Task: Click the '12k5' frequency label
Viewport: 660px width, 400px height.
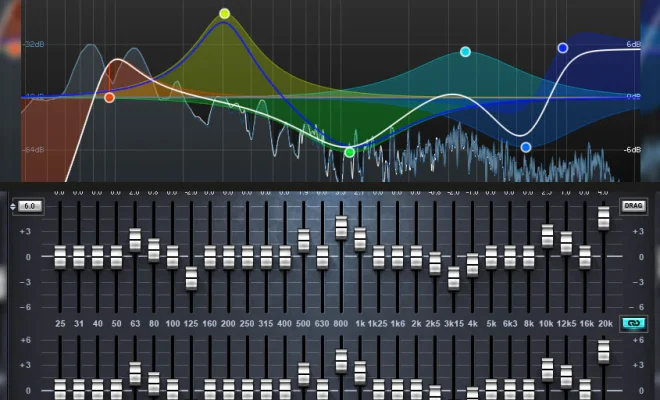Action: click(x=566, y=324)
